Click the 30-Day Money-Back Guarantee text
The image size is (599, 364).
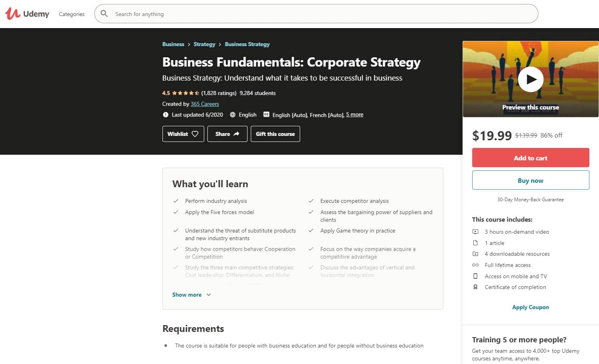(530, 200)
